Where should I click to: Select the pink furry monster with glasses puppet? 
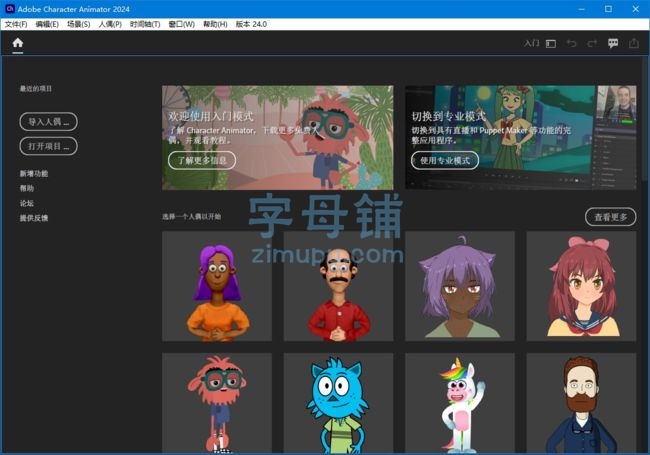(x=217, y=403)
